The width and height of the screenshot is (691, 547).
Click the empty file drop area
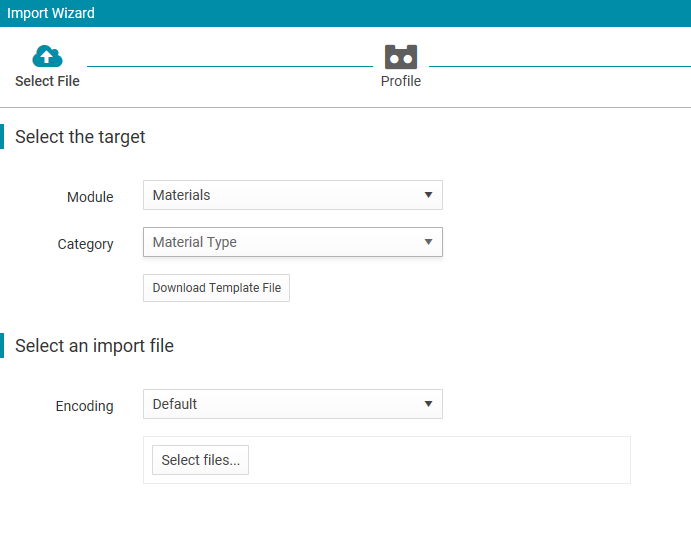tap(438, 460)
